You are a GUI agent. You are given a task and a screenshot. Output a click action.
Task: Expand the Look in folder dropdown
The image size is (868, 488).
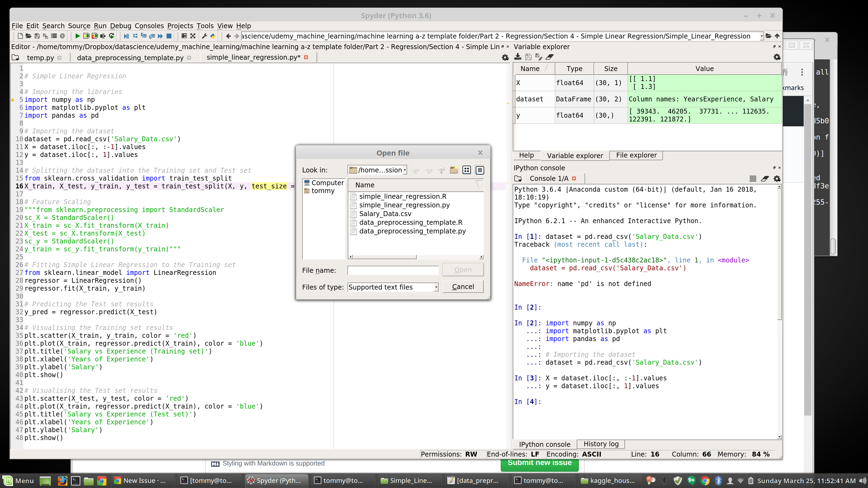coord(405,170)
